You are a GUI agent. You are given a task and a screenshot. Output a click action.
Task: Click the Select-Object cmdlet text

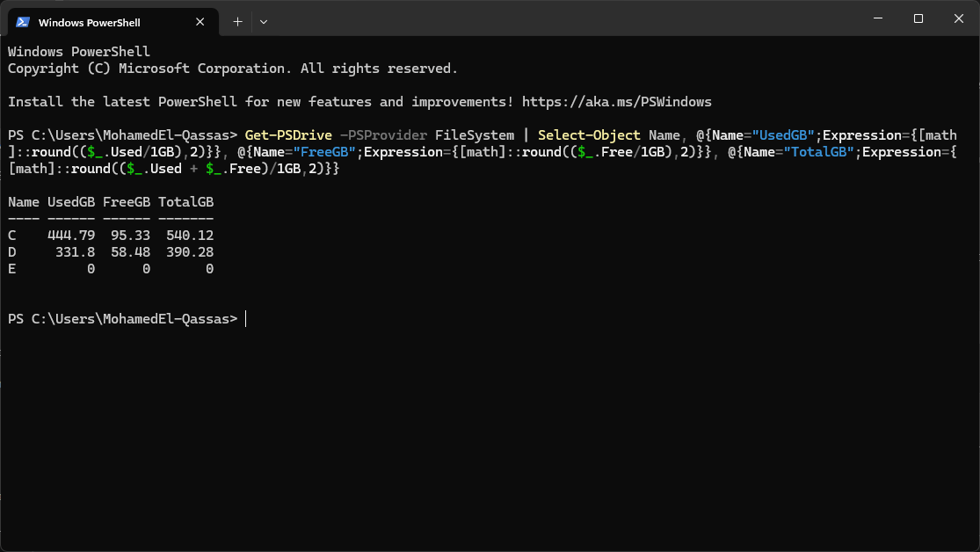coord(589,135)
